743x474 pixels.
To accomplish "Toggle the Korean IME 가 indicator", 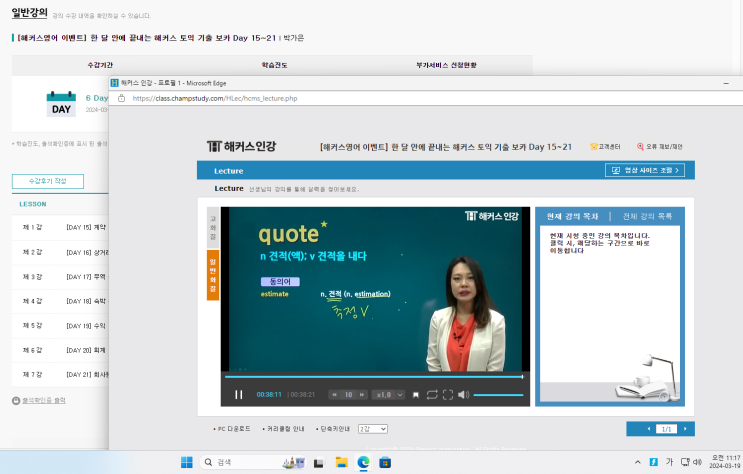I will click(x=670, y=462).
